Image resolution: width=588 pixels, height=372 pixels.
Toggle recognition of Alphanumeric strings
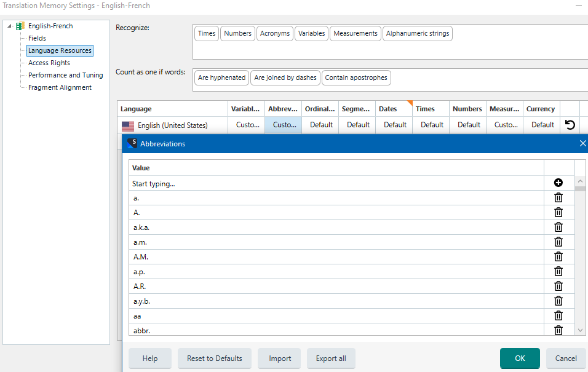pos(418,33)
